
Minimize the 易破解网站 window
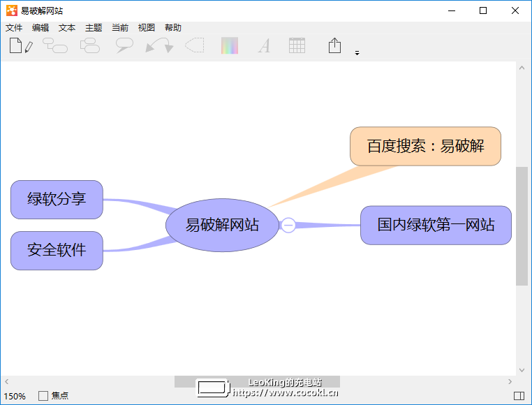pyautogui.click(x=452, y=10)
